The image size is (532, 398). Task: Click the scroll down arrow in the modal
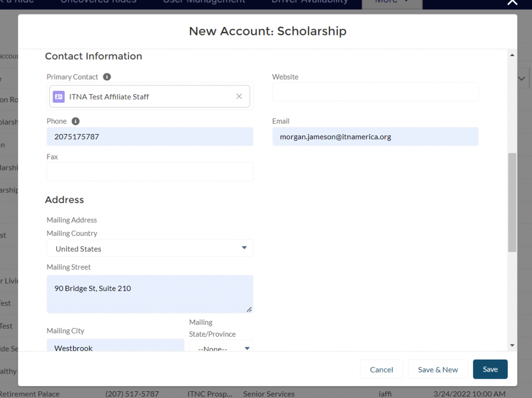click(x=512, y=345)
